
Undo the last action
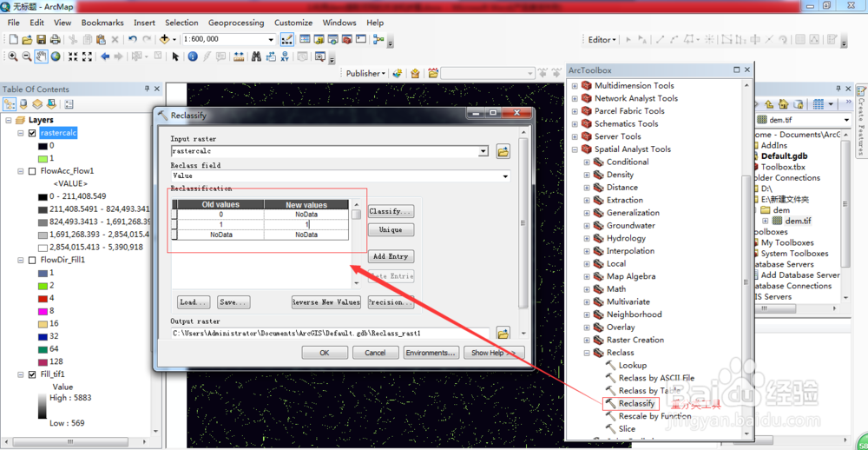132,39
